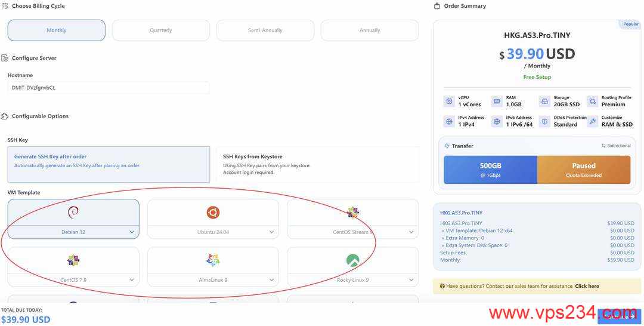Choose SSH Keys from Keystore option

pos(317,164)
